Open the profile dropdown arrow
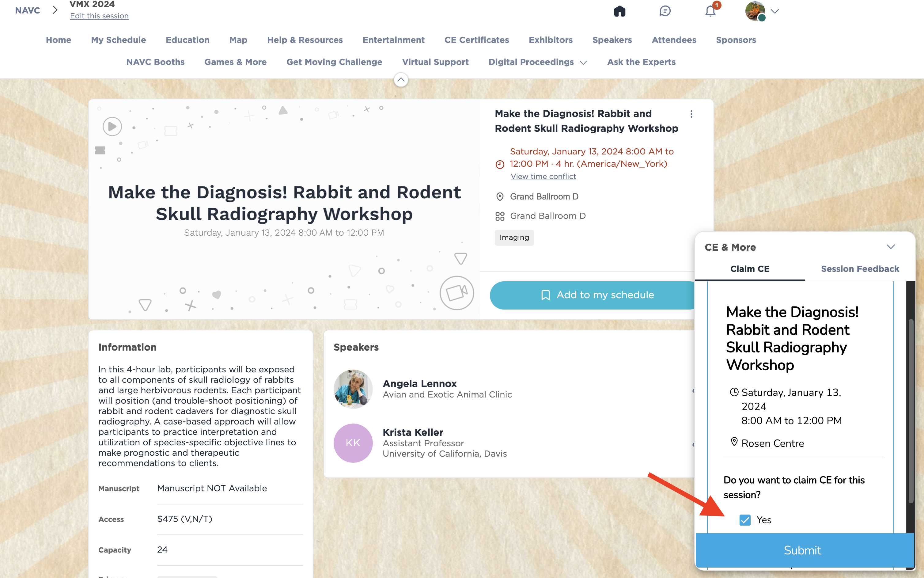The image size is (924, 578). click(x=774, y=11)
